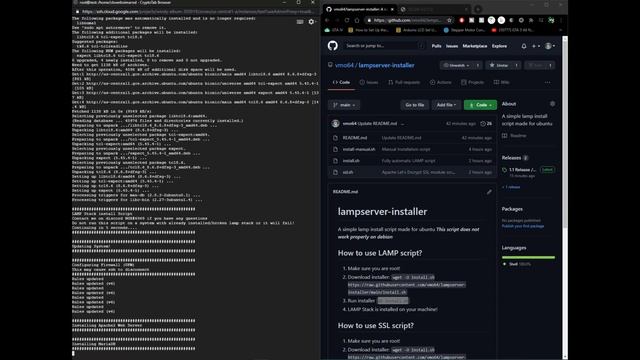640x360 pixels.
Task: Select the Actions tab
Action: (x=440, y=82)
